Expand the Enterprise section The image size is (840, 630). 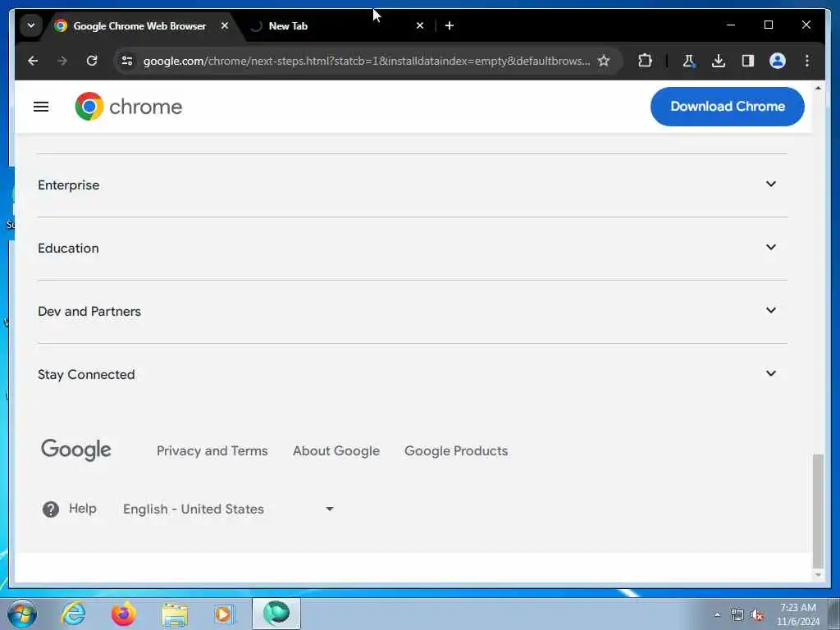point(412,185)
